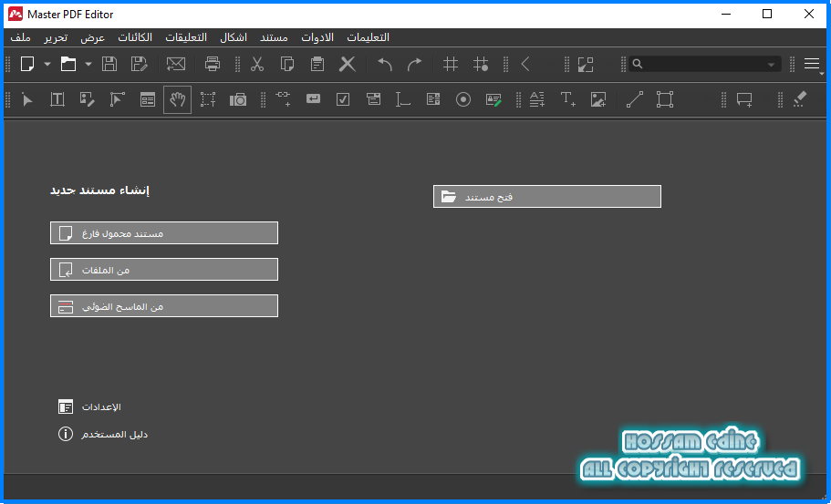Image resolution: width=831 pixels, height=504 pixels.
Task: Select the Link tool icon
Action: 284,99
